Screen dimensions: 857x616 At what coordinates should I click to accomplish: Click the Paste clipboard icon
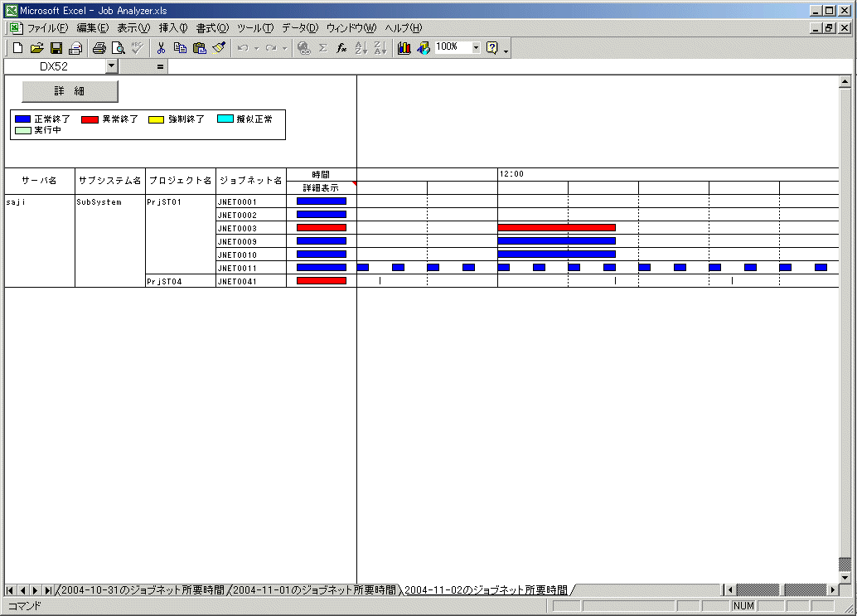(200, 48)
